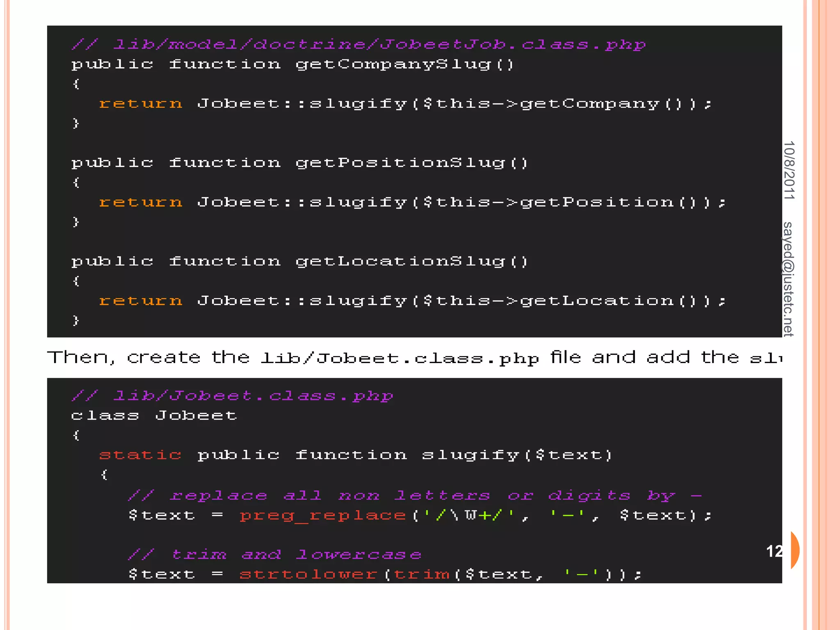Image resolution: width=840 pixels, height=630 pixels.
Task: Click the lib/Jobeet.class.php text in the sentence
Action: (400, 358)
